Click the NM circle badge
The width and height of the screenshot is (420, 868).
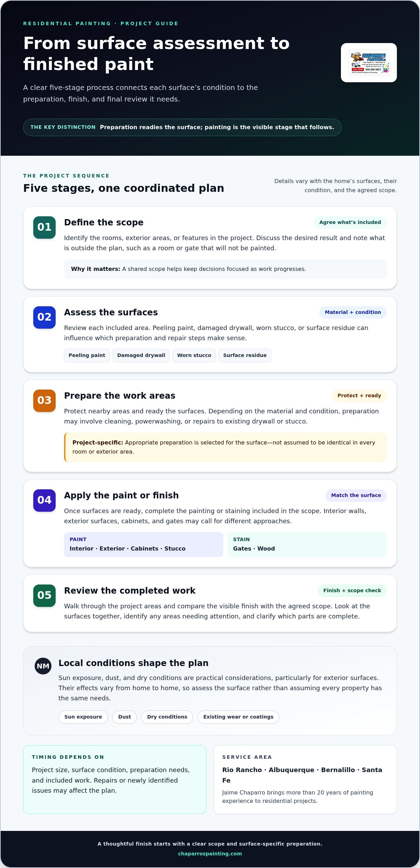point(43,666)
